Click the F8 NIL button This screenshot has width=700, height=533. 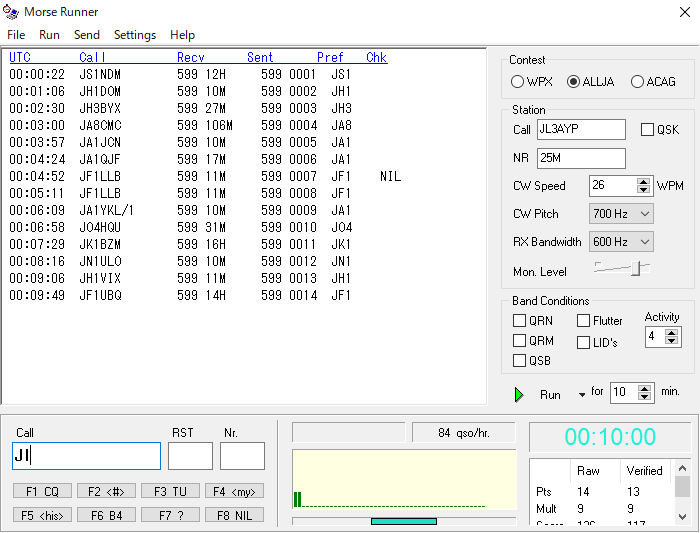coord(234,515)
